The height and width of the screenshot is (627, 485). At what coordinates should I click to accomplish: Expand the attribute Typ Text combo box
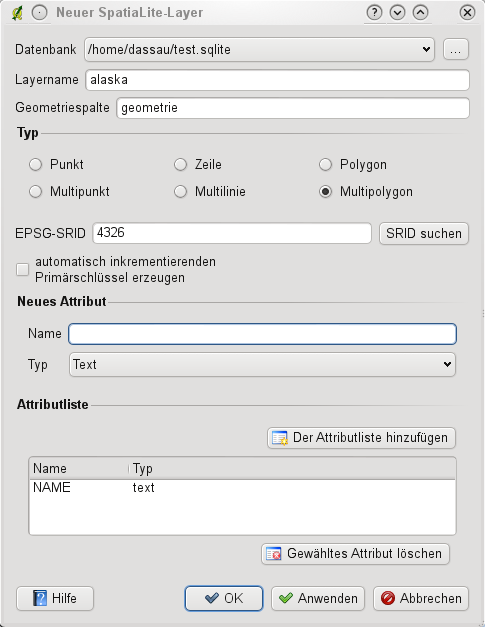262,365
